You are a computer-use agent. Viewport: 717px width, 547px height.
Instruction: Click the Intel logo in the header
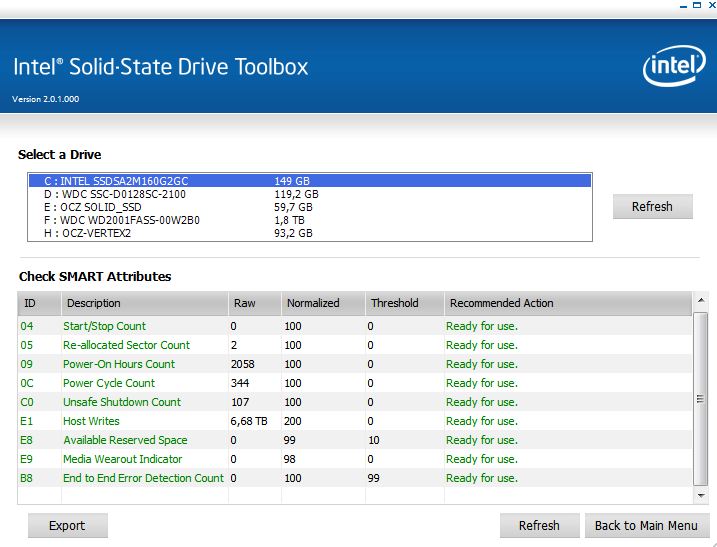coord(674,66)
